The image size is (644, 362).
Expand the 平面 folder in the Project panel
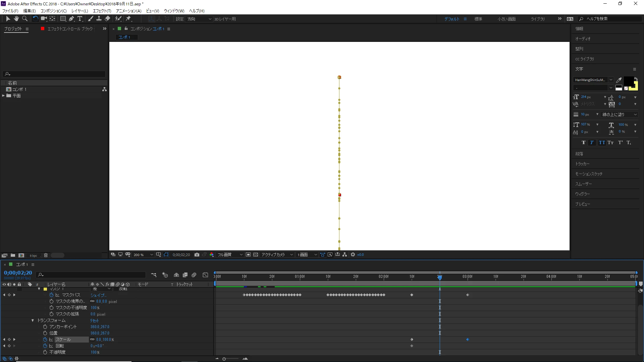(x=3, y=96)
